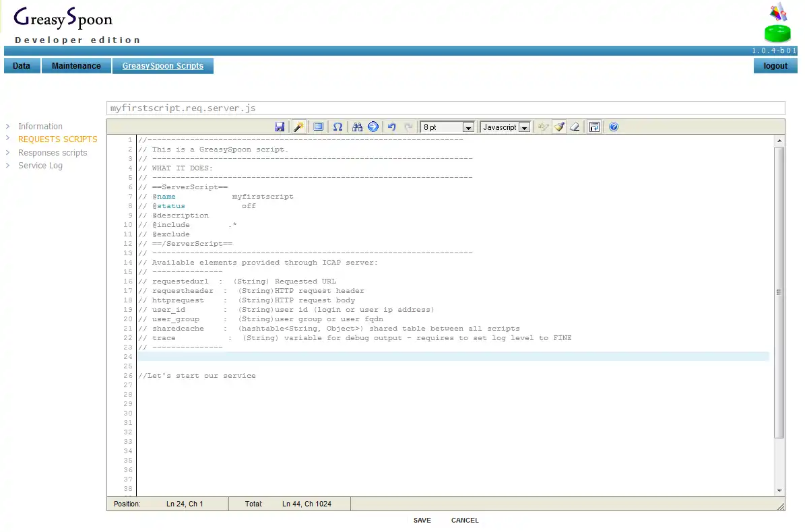Open the special characters (Omega) icon
The width and height of the screenshot is (805, 532).
(x=337, y=127)
